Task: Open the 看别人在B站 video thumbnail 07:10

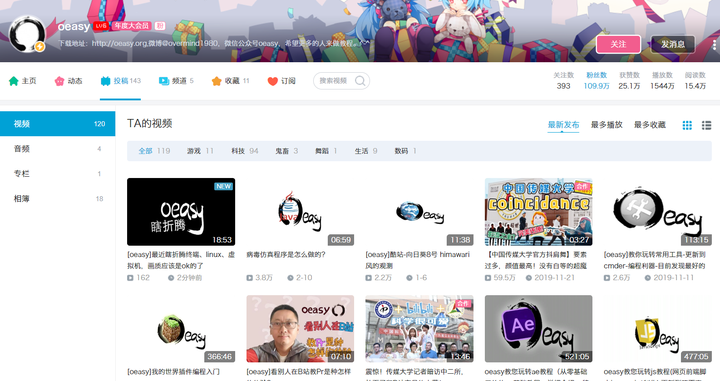Action: coord(300,329)
